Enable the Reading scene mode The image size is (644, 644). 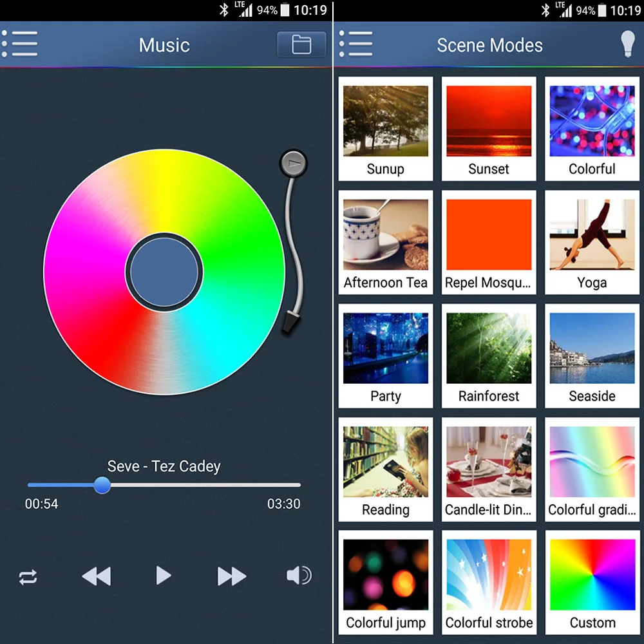pyautogui.click(x=385, y=469)
